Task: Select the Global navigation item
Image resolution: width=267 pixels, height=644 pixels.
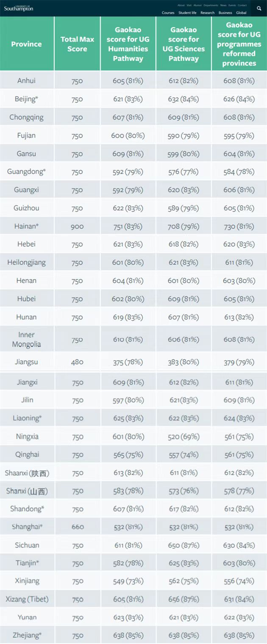Action: 241,13
